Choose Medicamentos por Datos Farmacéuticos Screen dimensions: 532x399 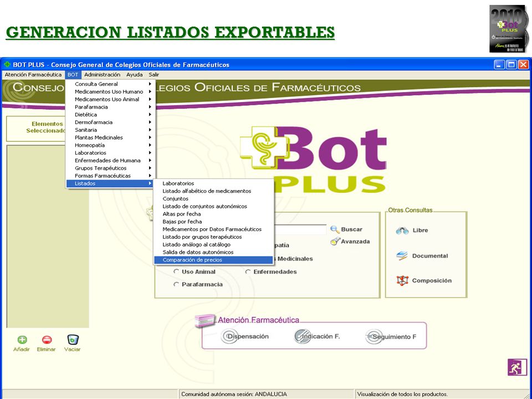(213, 229)
